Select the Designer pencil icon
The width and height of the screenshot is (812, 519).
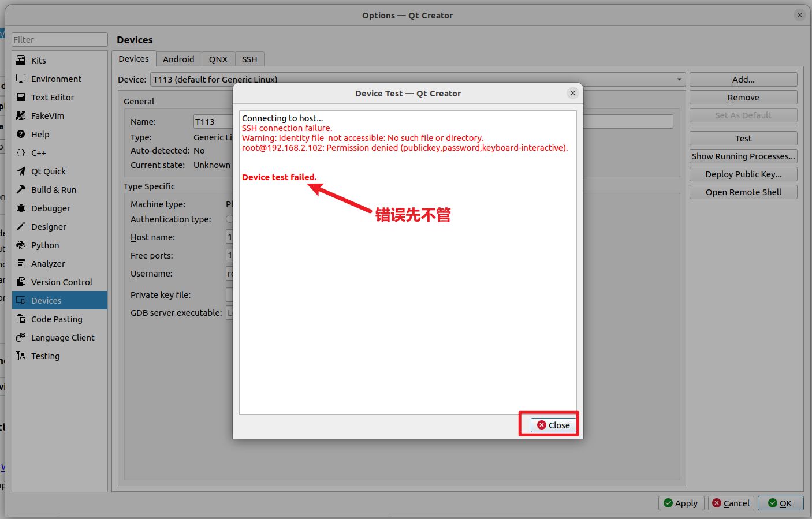[21, 226]
